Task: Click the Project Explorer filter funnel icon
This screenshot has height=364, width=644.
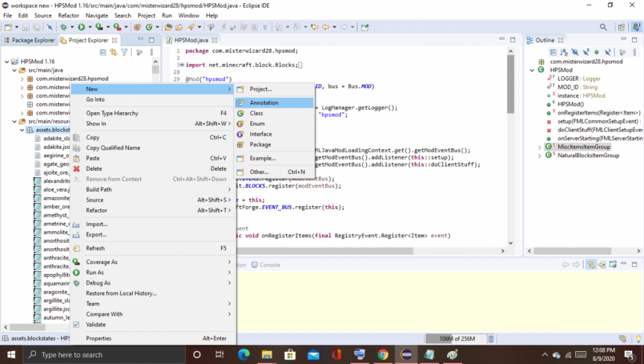Action: coord(124,52)
